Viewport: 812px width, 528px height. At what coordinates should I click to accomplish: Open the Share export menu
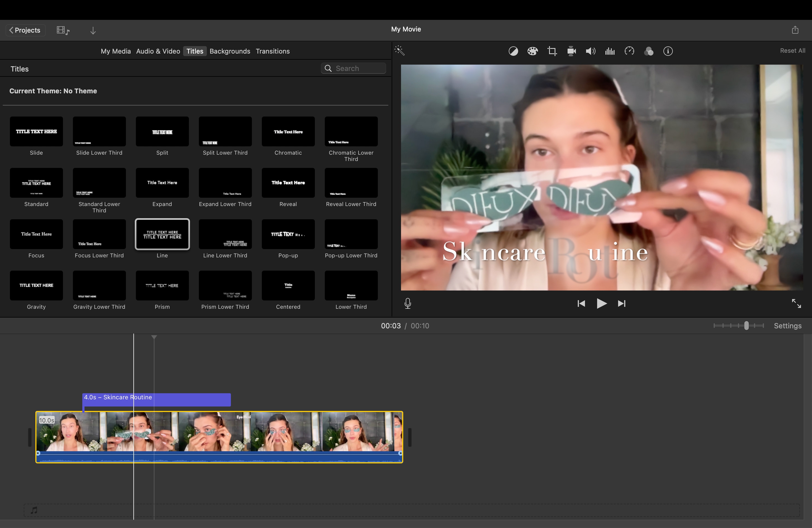click(x=795, y=30)
